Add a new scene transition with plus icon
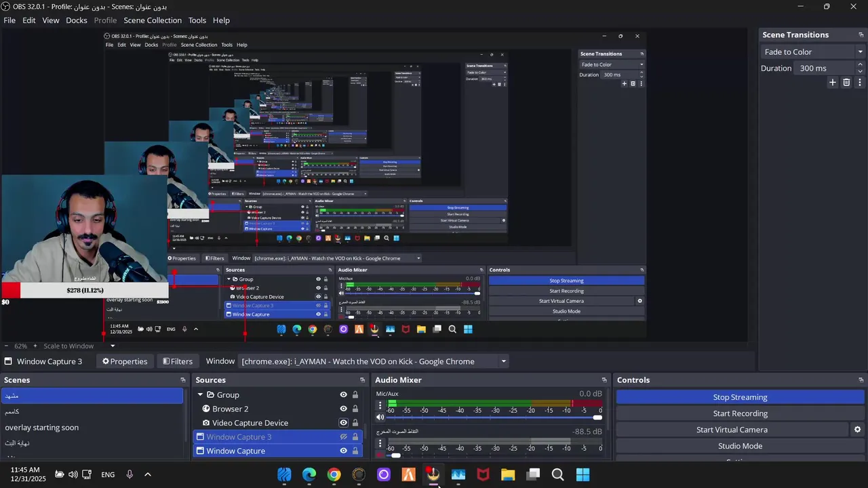This screenshot has width=868, height=488. coord(833,83)
